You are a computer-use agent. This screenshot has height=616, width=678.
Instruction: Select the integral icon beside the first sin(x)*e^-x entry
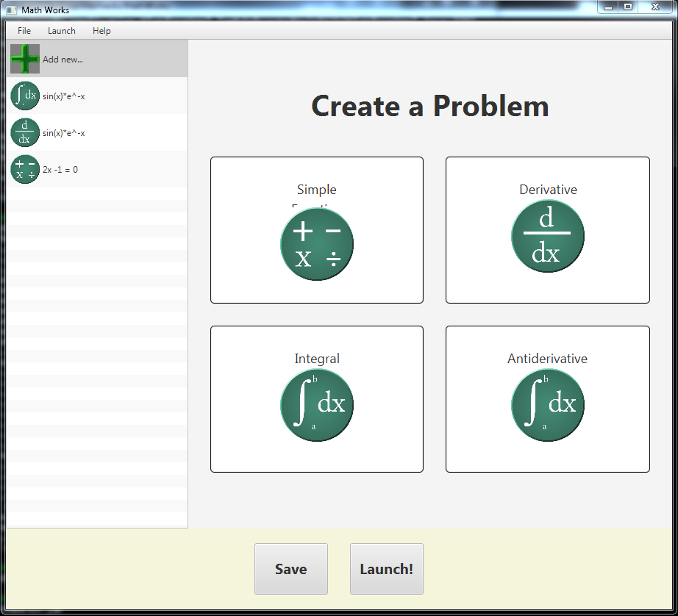coord(25,96)
